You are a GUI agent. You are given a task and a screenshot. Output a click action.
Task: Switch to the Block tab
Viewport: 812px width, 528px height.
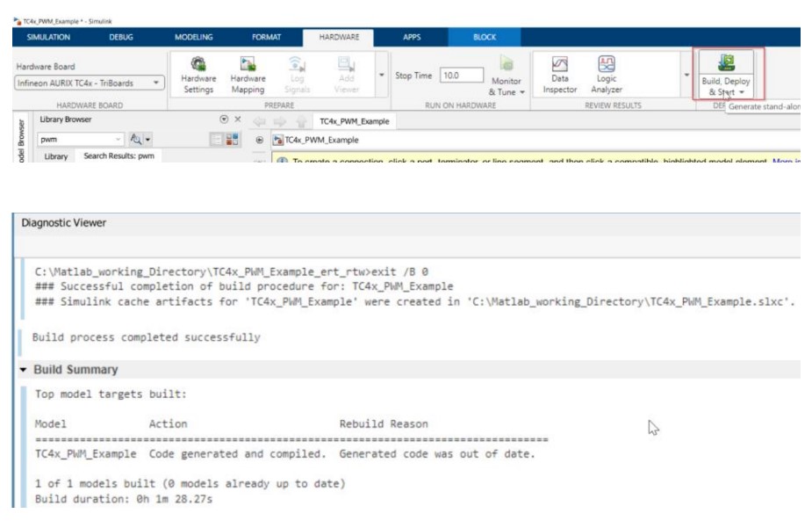485,37
